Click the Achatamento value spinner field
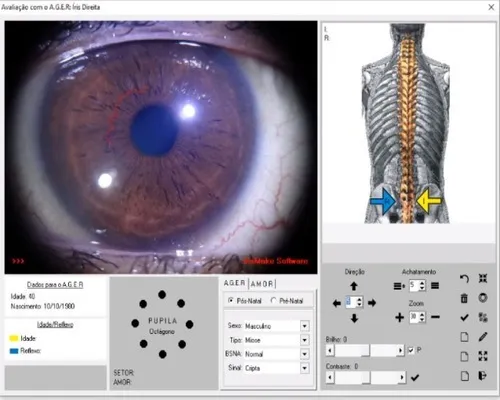Viewport: 500px width, 400px height. (x=414, y=285)
